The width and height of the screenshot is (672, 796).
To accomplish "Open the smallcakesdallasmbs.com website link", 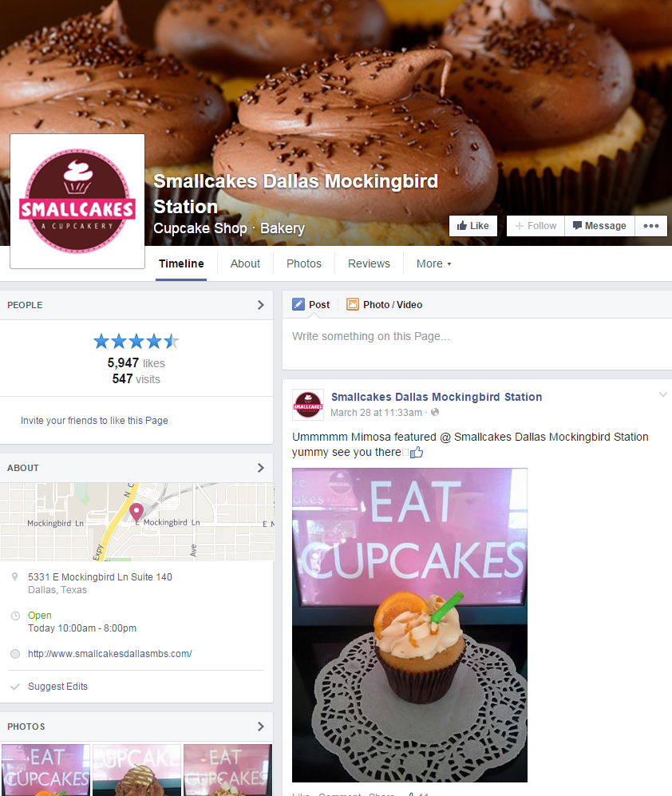I will [x=109, y=653].
